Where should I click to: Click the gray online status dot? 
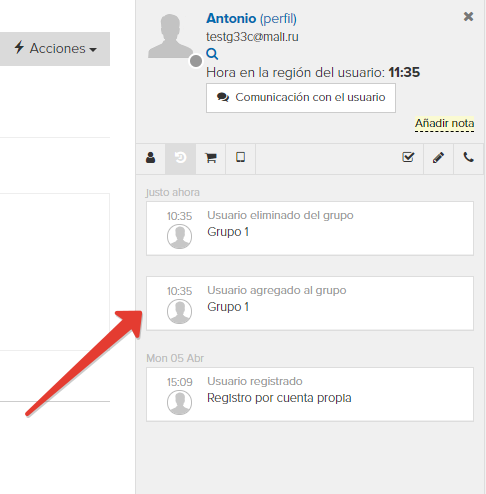[x=196, y=61]
